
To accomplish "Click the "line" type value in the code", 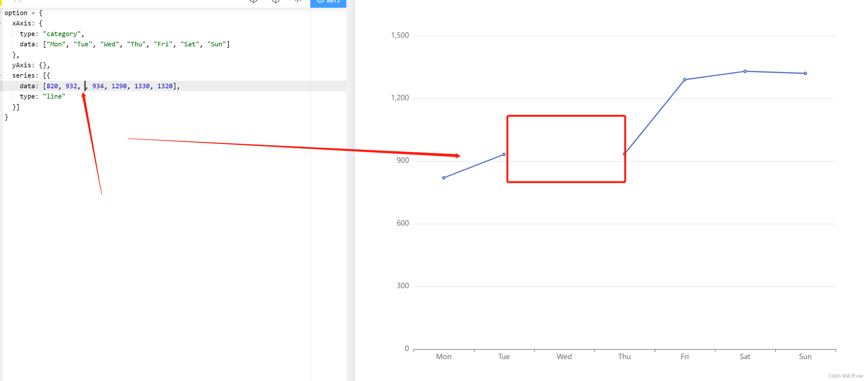I will pyautogui.click(x=54, y=96).
